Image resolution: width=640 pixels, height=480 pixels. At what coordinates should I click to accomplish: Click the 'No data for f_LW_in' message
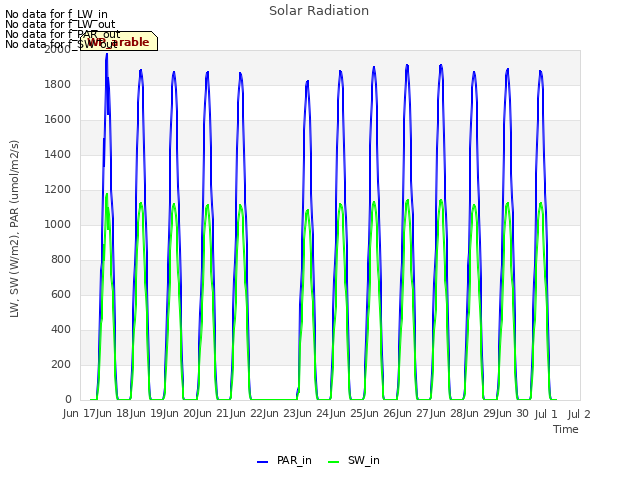click(x=56, y=15)
